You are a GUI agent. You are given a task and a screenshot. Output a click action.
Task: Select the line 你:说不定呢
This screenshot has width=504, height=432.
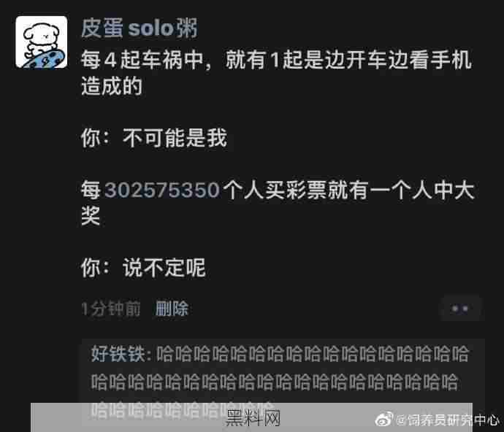143,268
